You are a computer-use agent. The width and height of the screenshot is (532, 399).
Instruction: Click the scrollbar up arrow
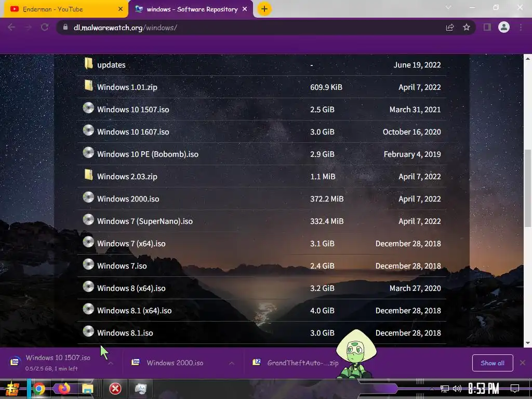coord(528,58)
